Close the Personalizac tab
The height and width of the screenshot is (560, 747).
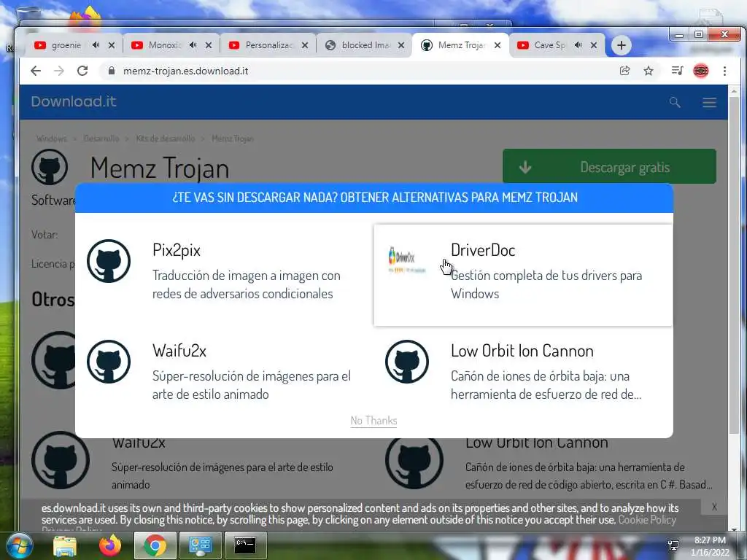click(305, 45)
